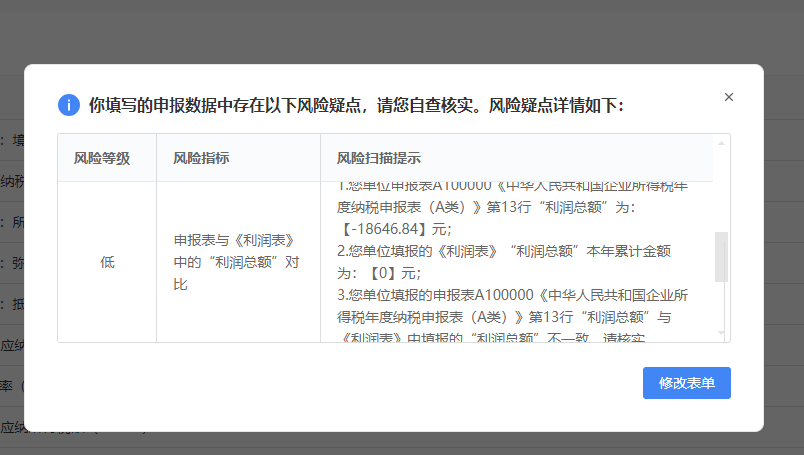Image resolution: width=804 pixels, height=455 pixels.
Task: Click the line starting 2.您单位填报的《利润表》
Action: point(504,251)
